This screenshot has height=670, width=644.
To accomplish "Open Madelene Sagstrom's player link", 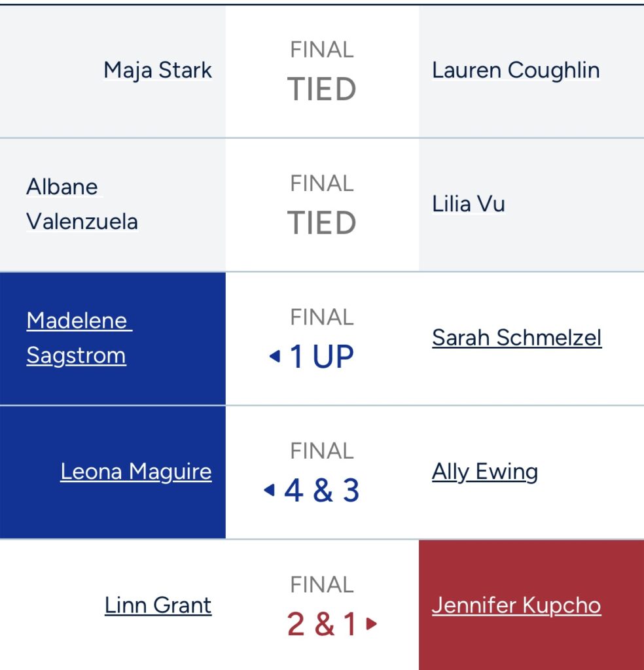I will pyautogui.click(x=79, y=338).
